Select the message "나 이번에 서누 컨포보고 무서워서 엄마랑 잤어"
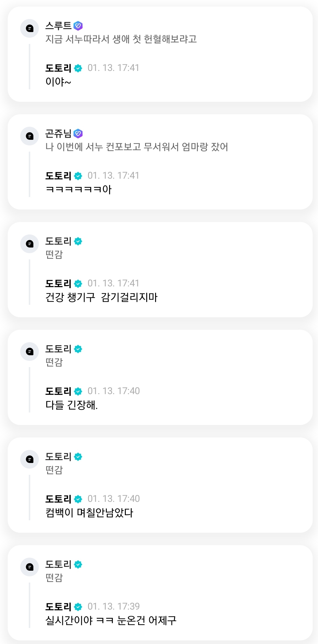318x644 pixels. click(137, 147)
